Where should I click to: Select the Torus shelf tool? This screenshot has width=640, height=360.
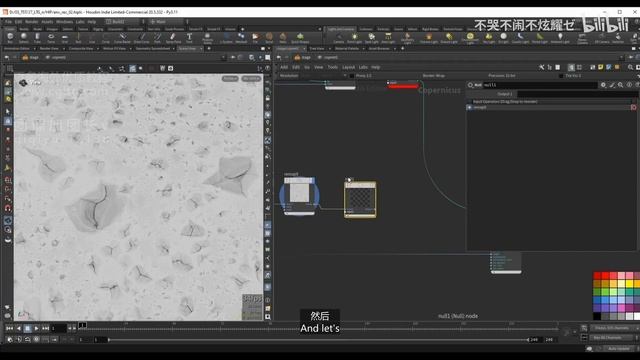pyautogui.click(x=51, y=38)
